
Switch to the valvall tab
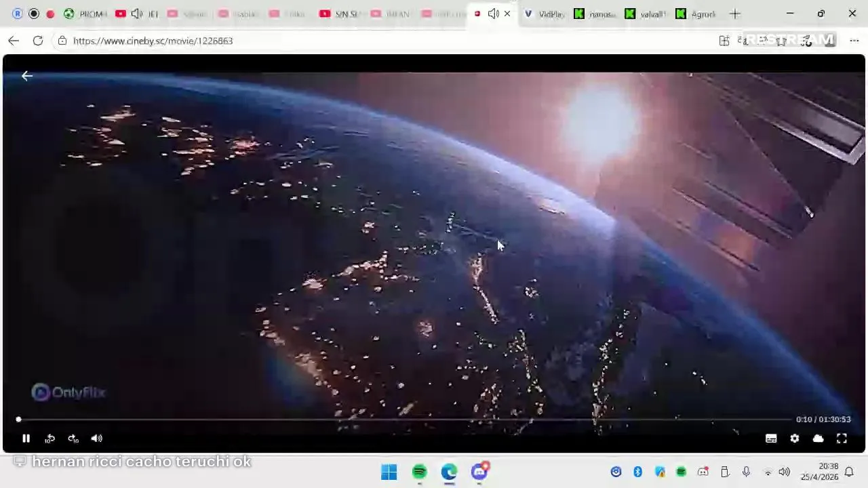(646, 14)
